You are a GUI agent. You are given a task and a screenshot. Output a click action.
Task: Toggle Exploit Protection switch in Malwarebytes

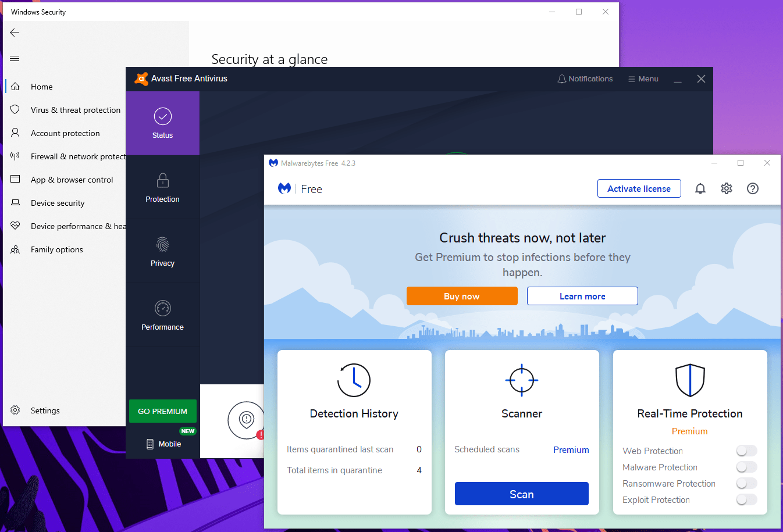(x=746, y=499)
